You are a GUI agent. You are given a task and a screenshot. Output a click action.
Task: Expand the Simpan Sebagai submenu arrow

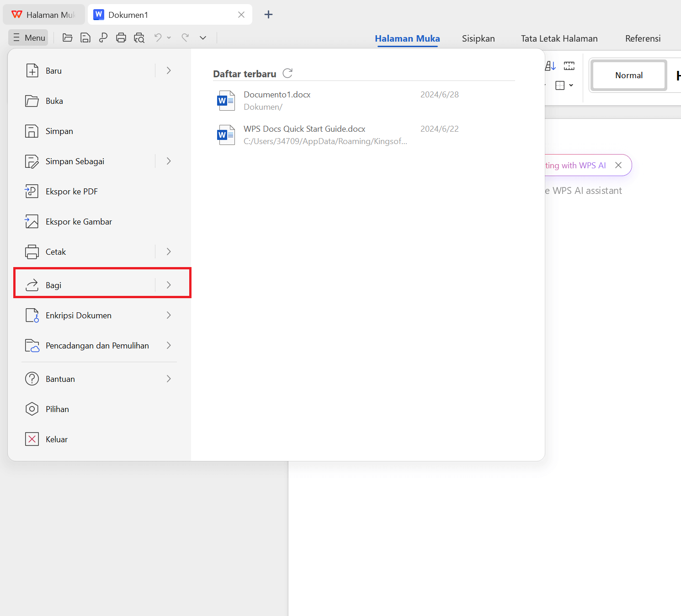tap(169, 161)
